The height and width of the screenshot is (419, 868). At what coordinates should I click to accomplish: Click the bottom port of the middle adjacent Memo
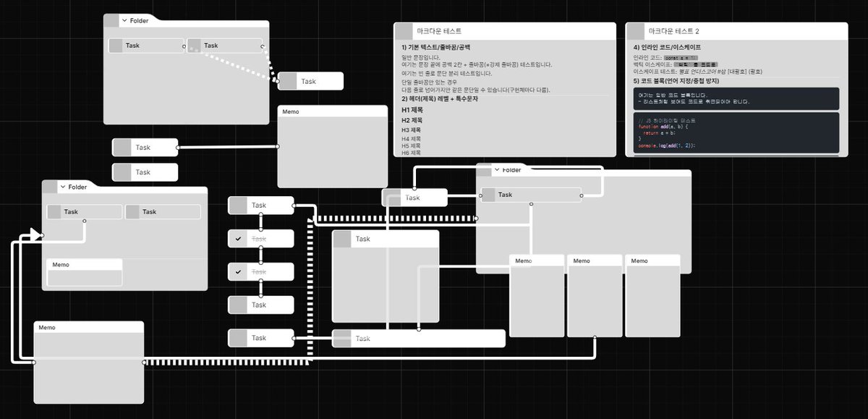595,337
